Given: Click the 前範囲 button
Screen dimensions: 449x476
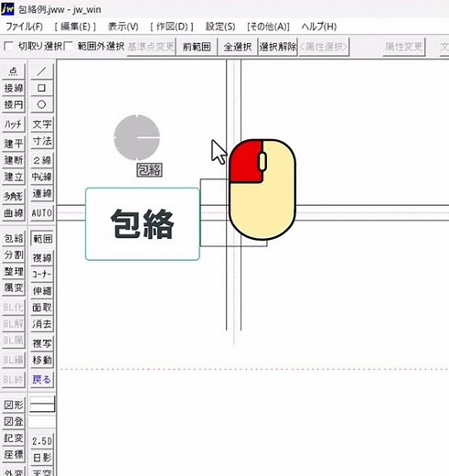Looking at the screenshot, I should pos(197,47).
